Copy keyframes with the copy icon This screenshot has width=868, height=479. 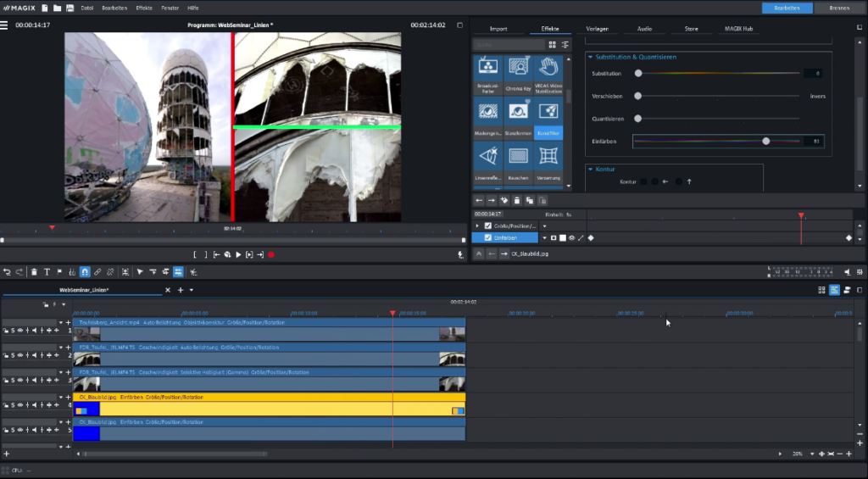[530, 200]
